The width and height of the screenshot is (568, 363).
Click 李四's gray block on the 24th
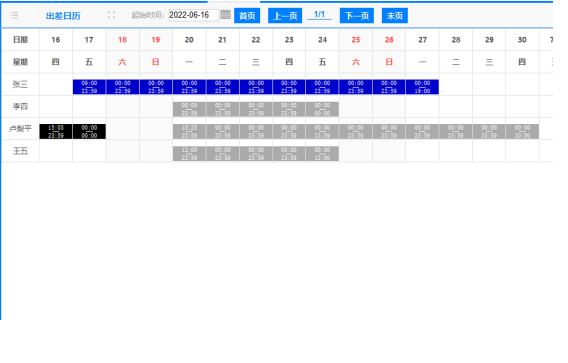[322, 109]
